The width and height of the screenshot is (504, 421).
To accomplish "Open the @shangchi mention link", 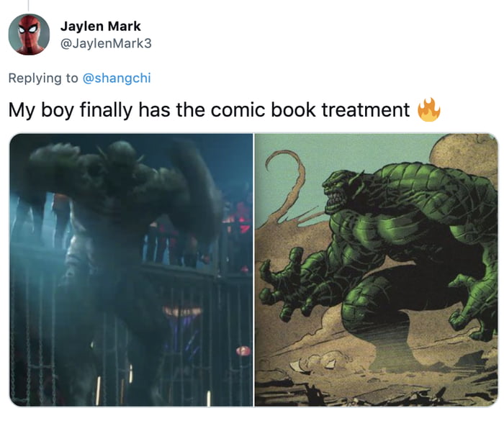I will click(117, 78).
